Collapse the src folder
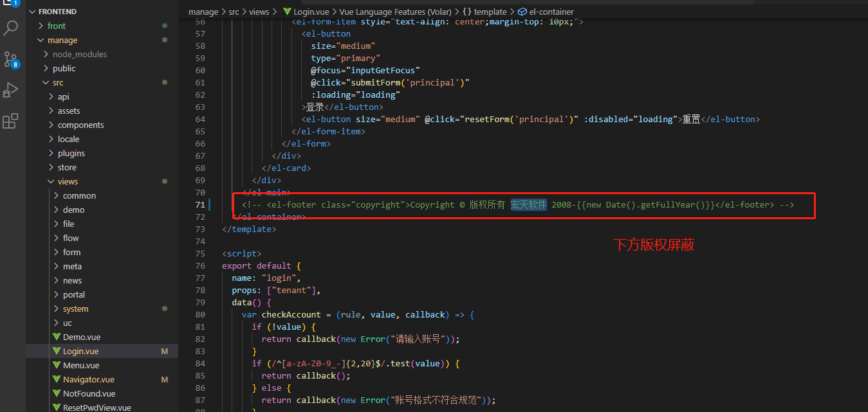This screenshot has width=868, height=412. tap(58, 82)
